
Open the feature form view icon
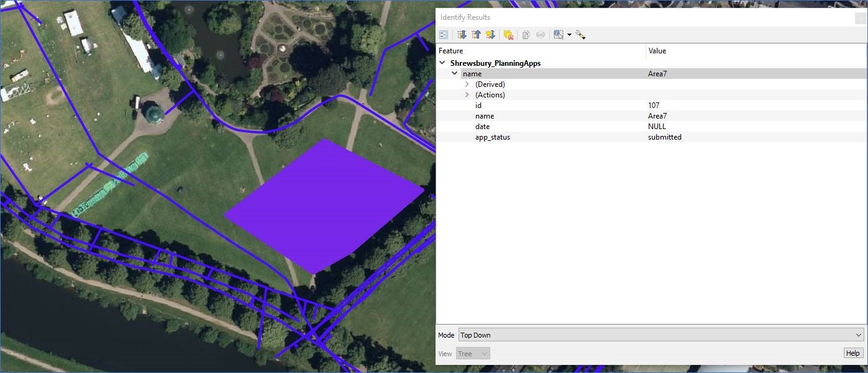point(444,35)
